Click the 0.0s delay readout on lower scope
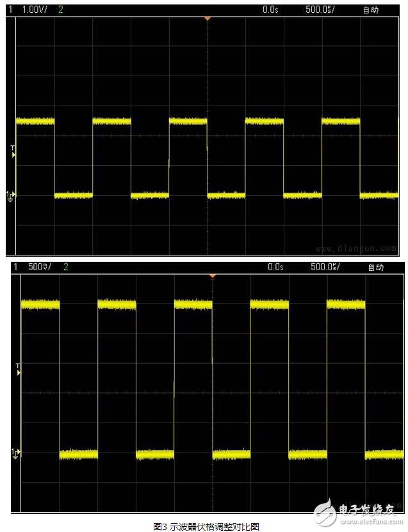 coord(275,267)
